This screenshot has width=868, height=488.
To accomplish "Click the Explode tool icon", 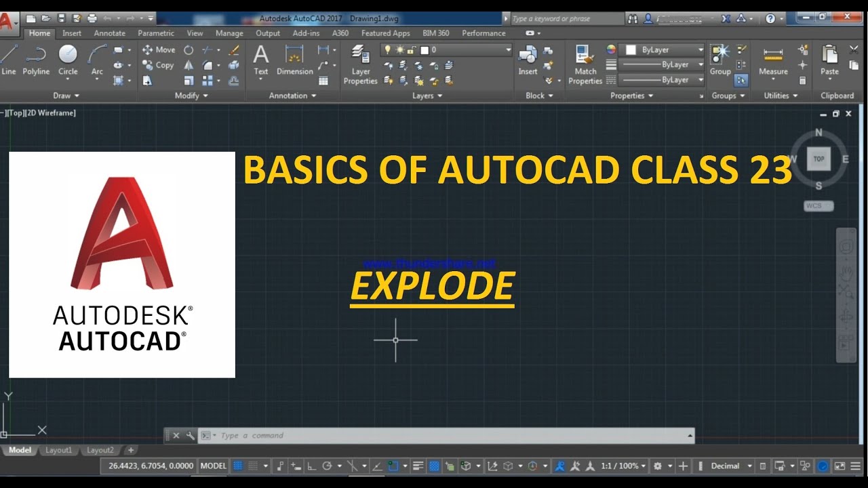I will point(234,65).
